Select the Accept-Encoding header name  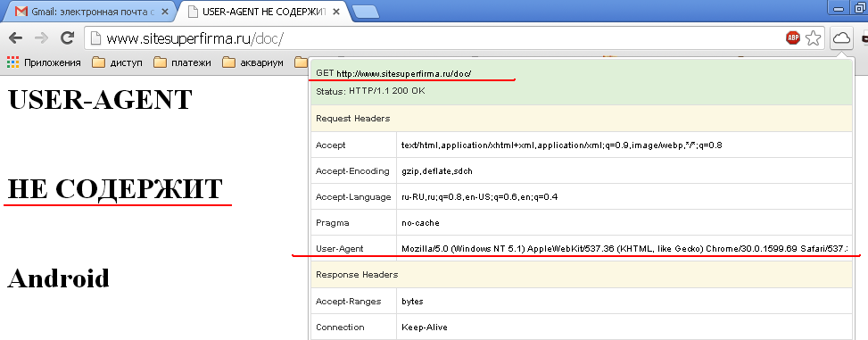(352, 171)
